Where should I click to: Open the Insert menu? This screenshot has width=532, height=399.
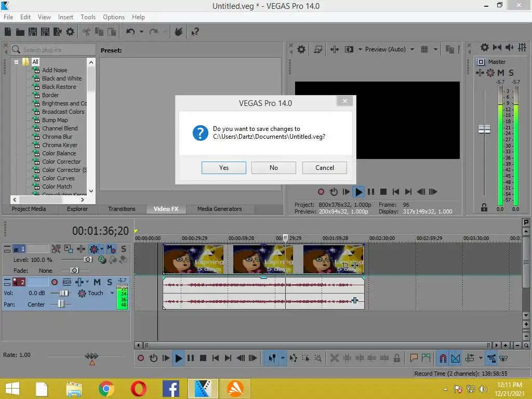click(x=65, y=17)
